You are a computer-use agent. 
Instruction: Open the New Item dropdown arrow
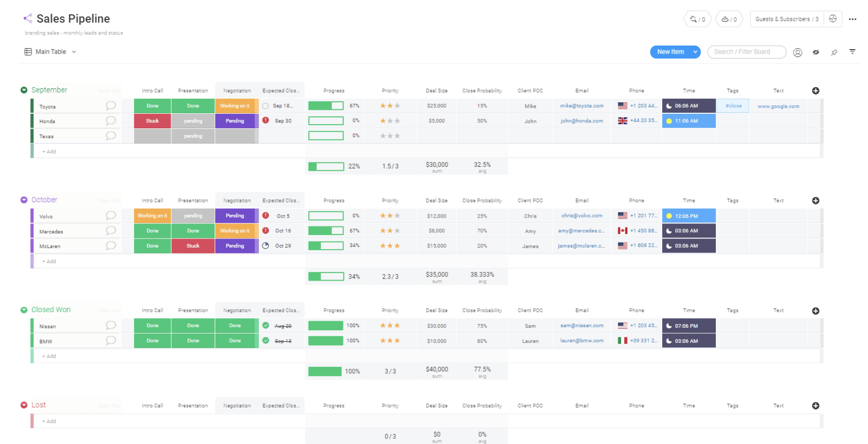coord(695,52)
